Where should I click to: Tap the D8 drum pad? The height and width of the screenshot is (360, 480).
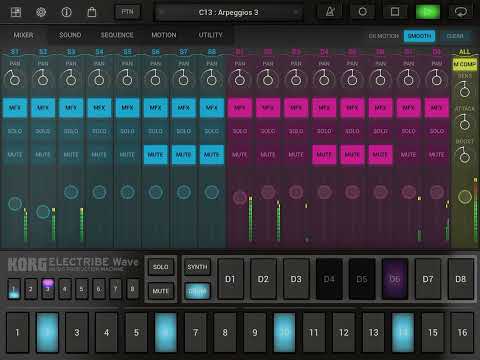(461, 279)
